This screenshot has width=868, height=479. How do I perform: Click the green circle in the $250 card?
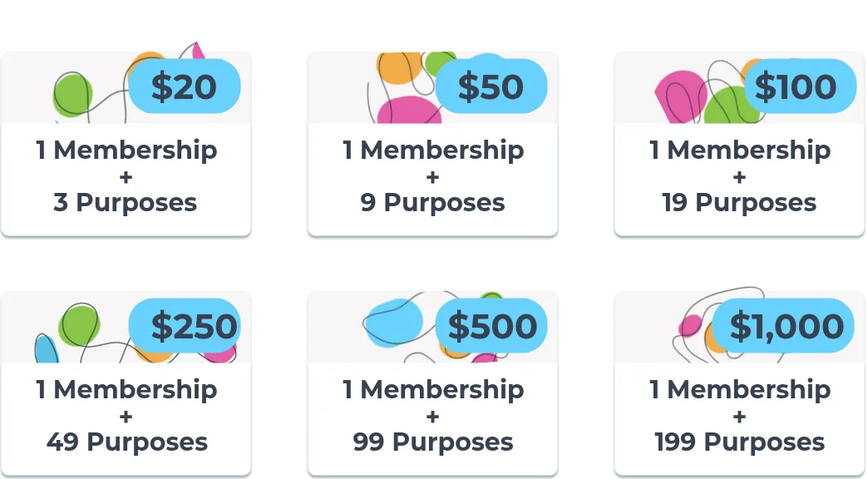(x=79, y=324)
